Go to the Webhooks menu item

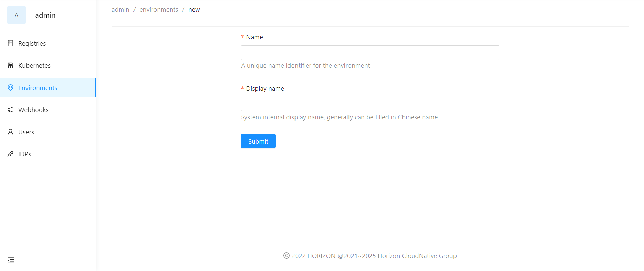(48, 110)
